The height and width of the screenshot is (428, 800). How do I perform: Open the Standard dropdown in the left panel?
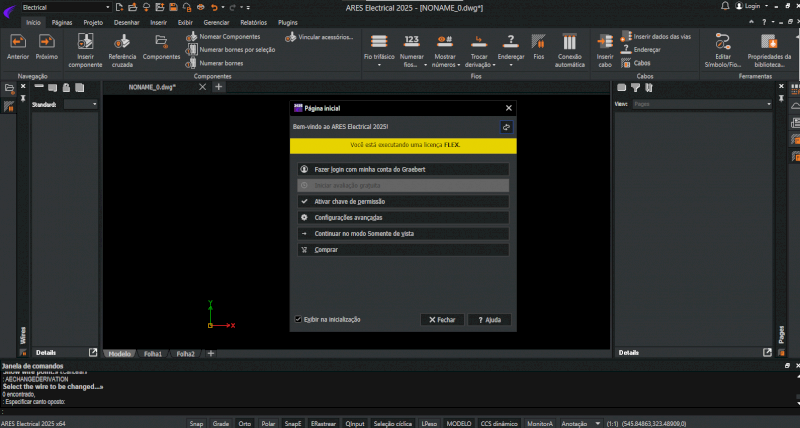[x=81, y=104]
